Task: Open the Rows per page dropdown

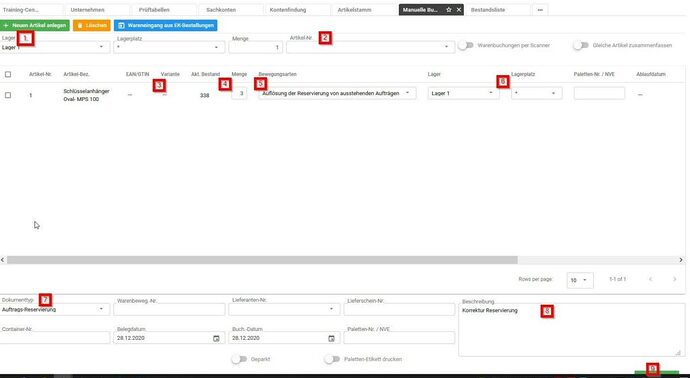Action: (x=580, y=280)
